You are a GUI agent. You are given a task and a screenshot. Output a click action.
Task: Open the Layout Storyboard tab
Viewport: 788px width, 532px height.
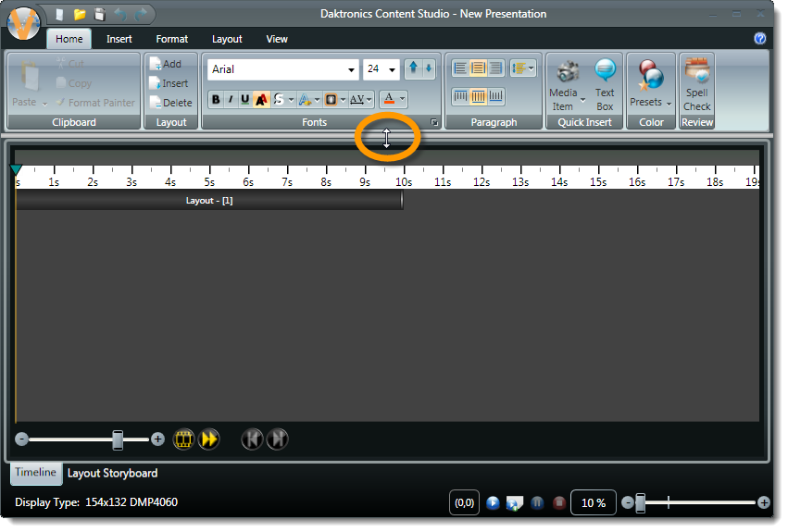(112, 473)
